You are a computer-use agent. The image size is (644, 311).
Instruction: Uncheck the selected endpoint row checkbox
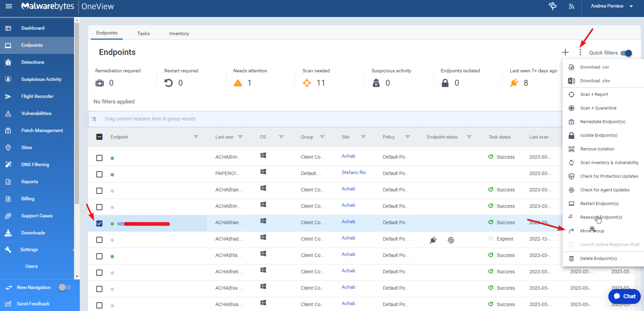point(100,223)
